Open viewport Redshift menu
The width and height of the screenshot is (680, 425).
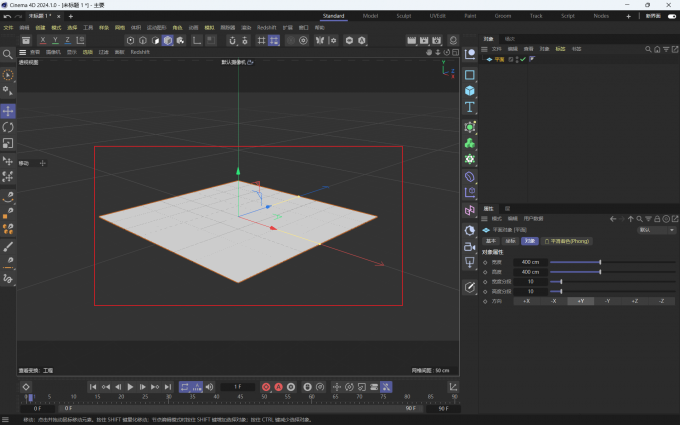point(140,52)
